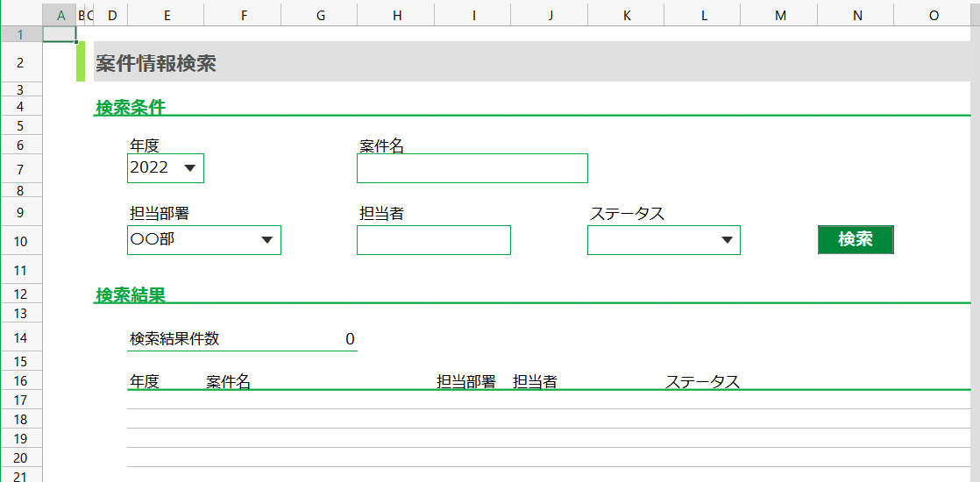Select row 10 header
The width and height of the screenshot is (980, 482).
click(x=21, y=241)
